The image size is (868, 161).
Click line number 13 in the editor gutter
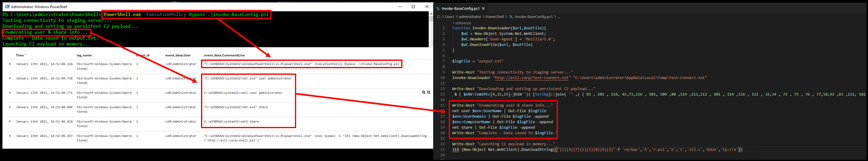443,94
